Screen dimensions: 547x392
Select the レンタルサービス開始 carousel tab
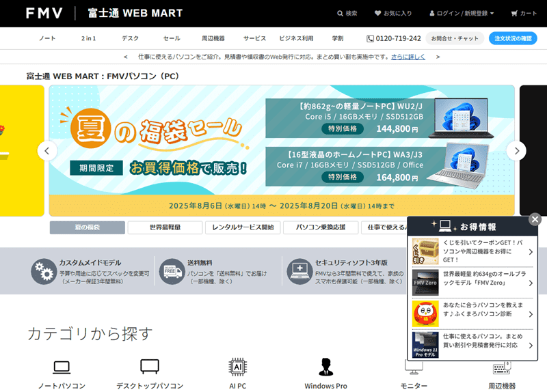coord(243,227)
